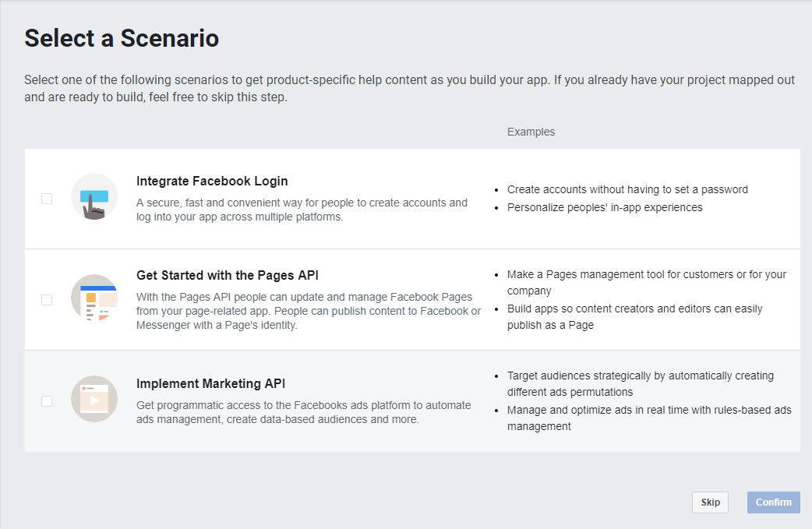Click the Facebook Login hand-tap icon

[x=94, y=196]
